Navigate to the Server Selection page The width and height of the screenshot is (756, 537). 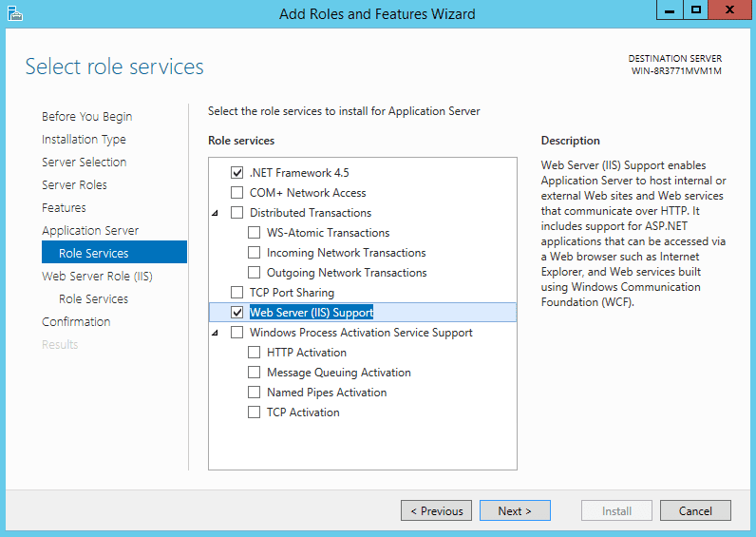(85, 163)
